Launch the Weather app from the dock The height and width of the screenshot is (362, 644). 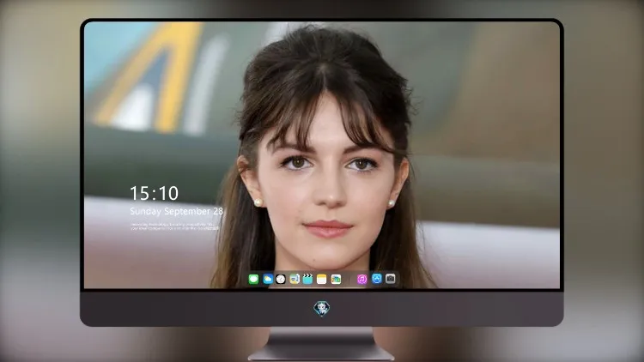pyautogui.click(x=267, y=279)
